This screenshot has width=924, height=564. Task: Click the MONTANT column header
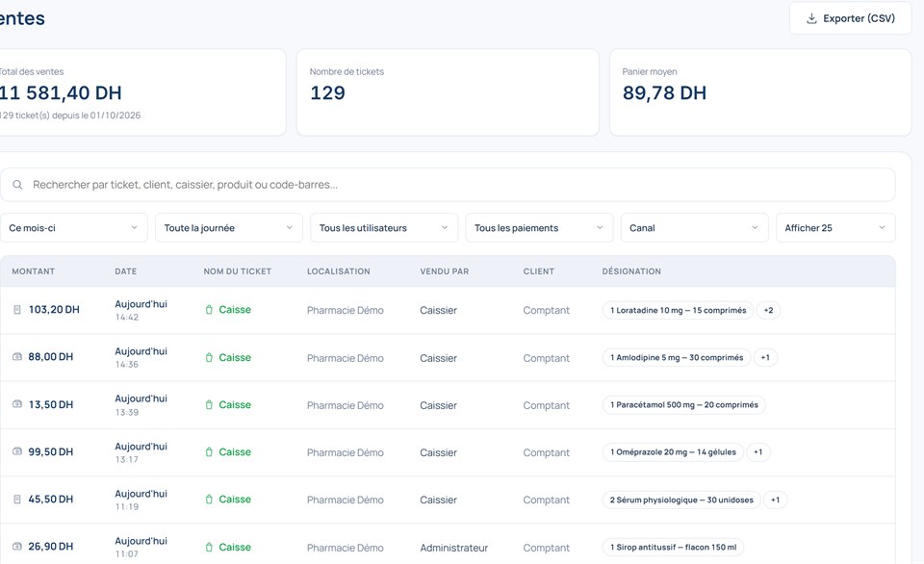pos(33,271)
